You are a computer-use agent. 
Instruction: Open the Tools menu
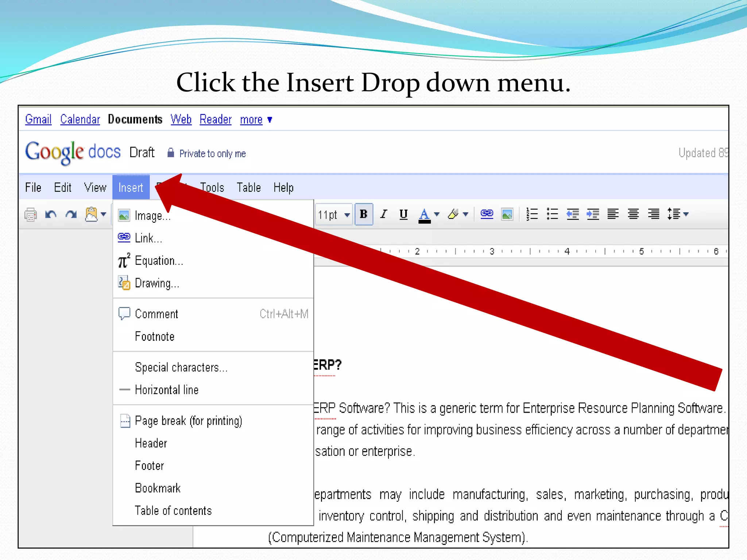pos(212,187)
